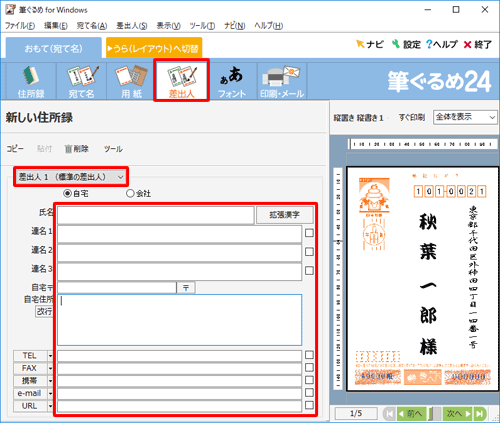Viewport: 500px width, 423px height.
Task: Toggle the 連名1 checkbox
Action: (x=309, y=233)
